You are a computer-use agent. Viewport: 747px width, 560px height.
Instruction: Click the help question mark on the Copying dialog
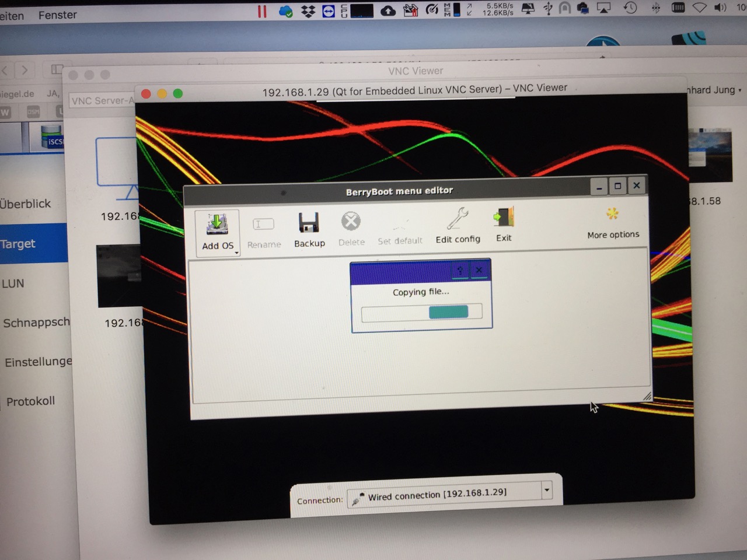460,270
